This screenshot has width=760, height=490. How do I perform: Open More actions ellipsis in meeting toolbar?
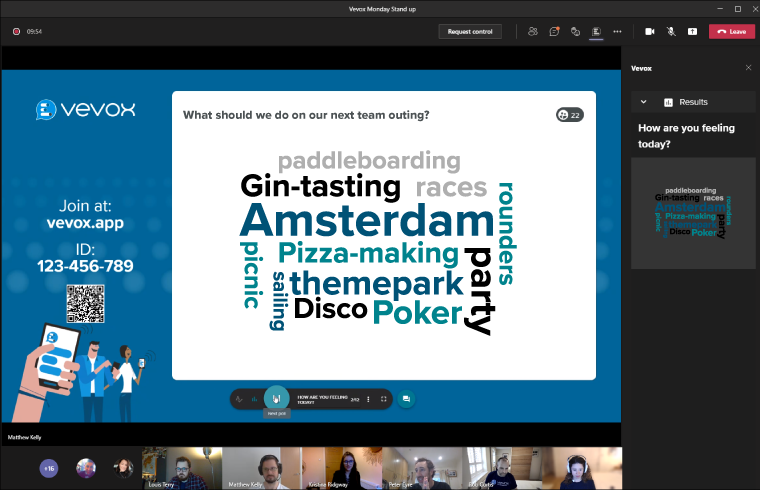point(617,31)
